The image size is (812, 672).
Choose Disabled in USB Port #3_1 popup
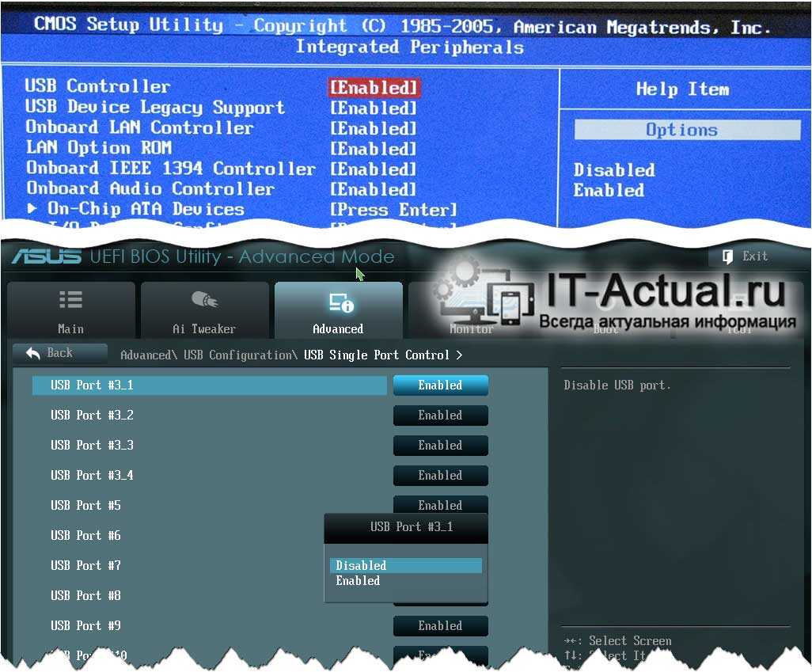[x=405, y=565]
